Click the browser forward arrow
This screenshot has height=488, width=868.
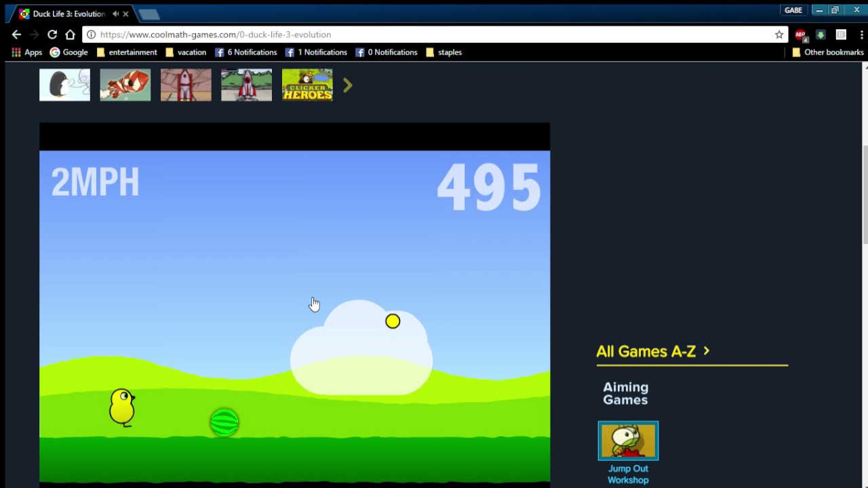[34, 35]
